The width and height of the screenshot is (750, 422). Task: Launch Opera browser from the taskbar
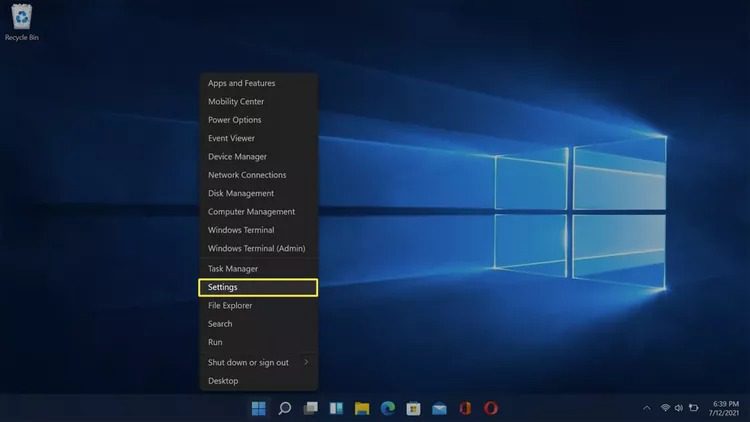pos(491,408)
